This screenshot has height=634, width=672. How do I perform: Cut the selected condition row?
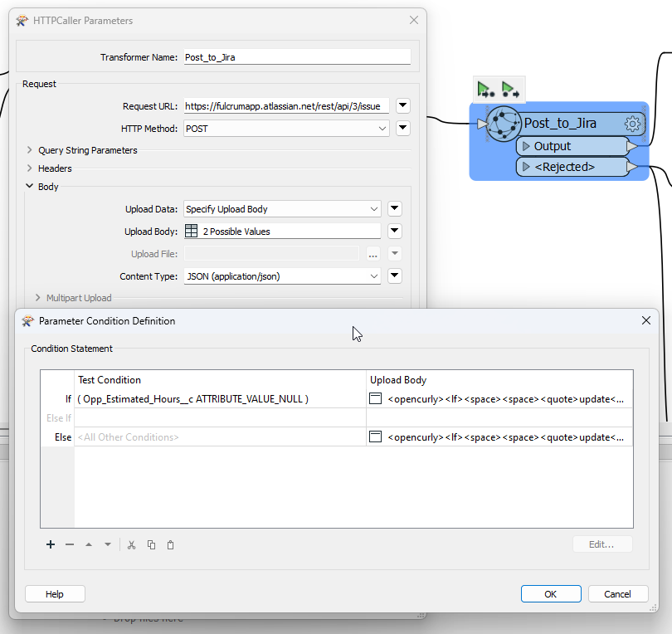132,544
